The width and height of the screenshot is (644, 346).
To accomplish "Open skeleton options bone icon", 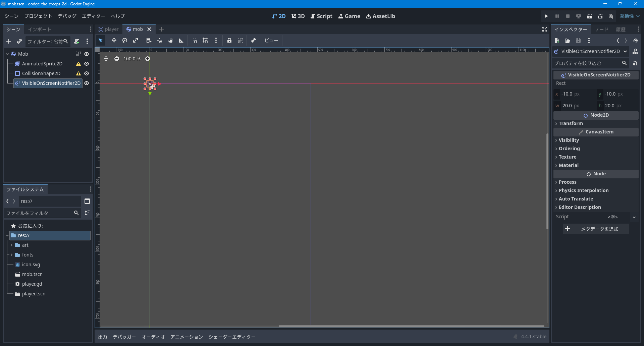I will [254, 41].
